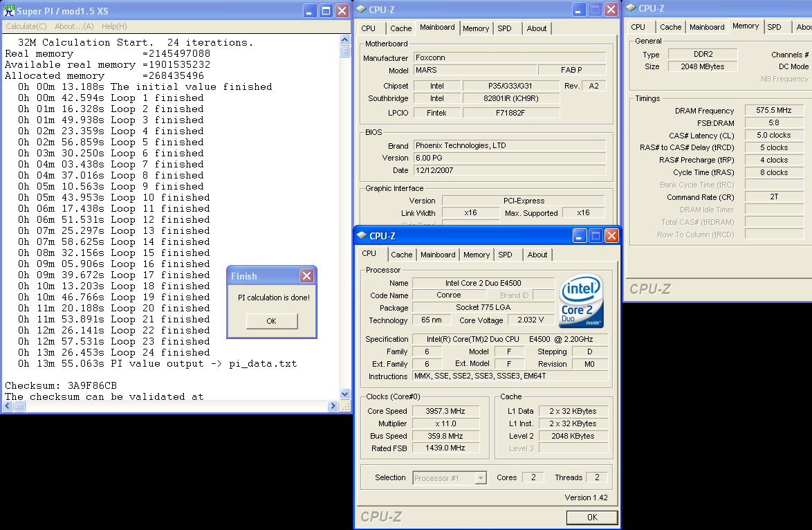
Task: Close the Mainboard CPU-Z window
Action: tap(611, 9)
